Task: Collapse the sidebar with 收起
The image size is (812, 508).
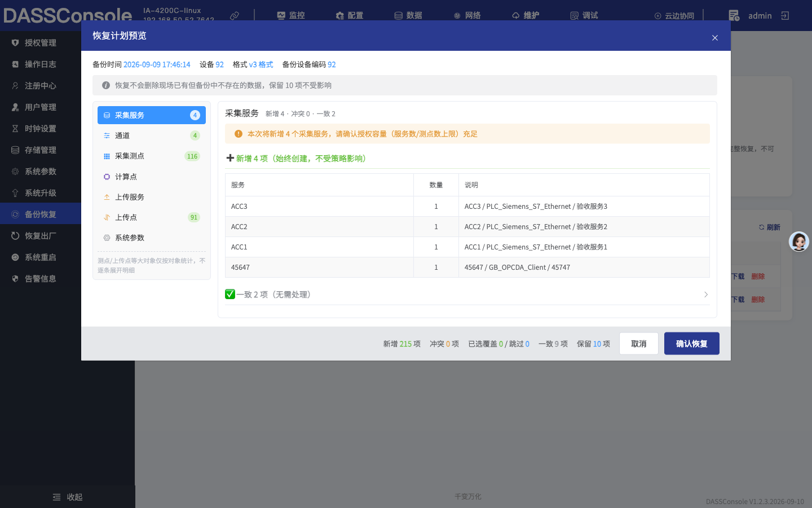Action: click(68, 497)
